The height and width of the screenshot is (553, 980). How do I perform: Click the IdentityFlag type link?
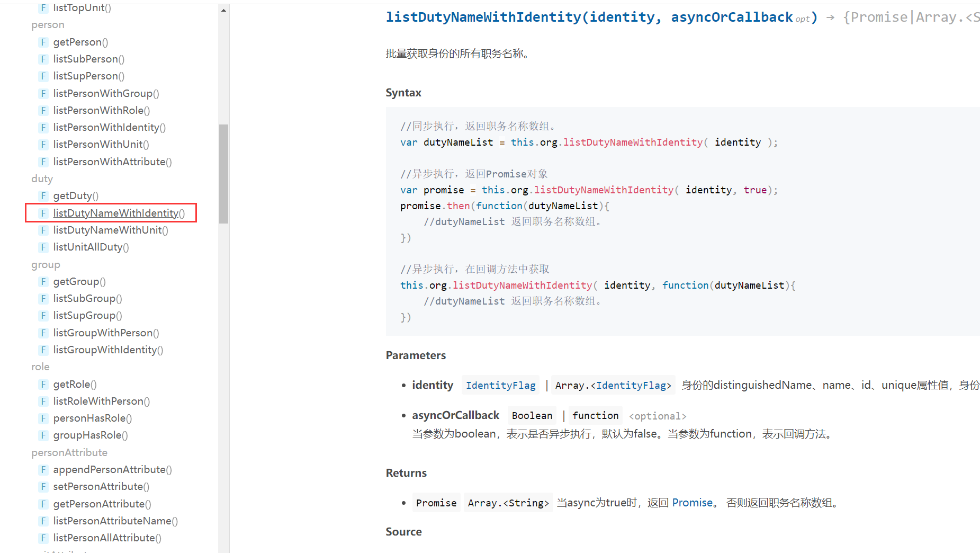pyautogui.click(x=500, y=386)
